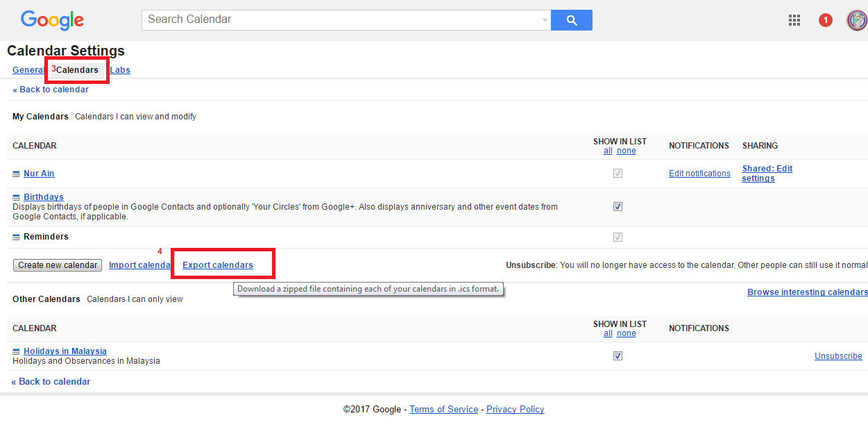The width and height of the screenshot is (868, 427).
Task: Toggle Holidays in Malaysia show-in-list checkbox
Action: coord(618,355)
